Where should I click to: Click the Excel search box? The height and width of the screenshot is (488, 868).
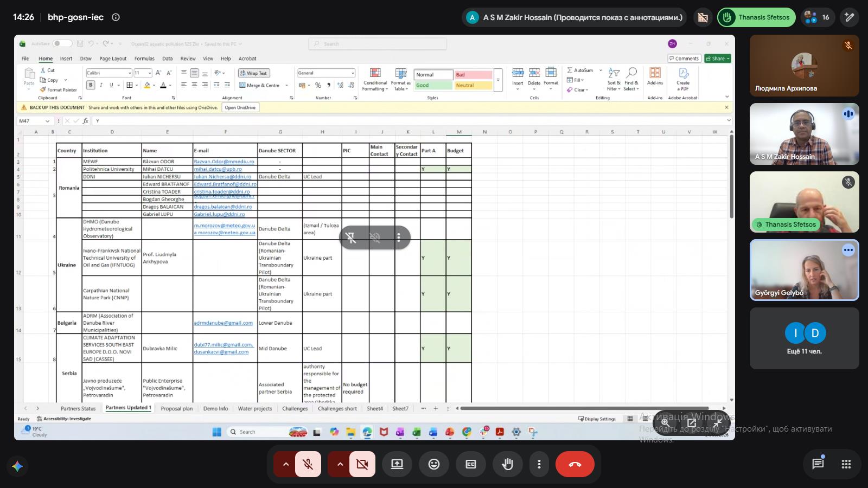coord(378,44)
